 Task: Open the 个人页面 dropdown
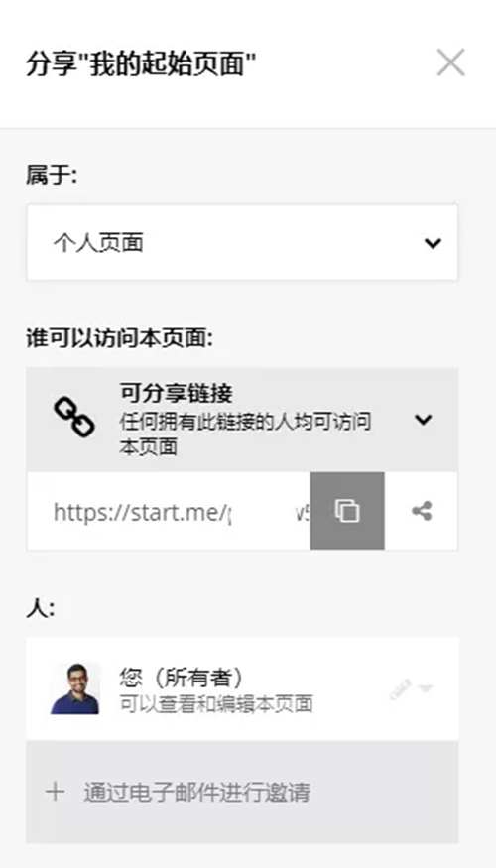pos(242,242)
